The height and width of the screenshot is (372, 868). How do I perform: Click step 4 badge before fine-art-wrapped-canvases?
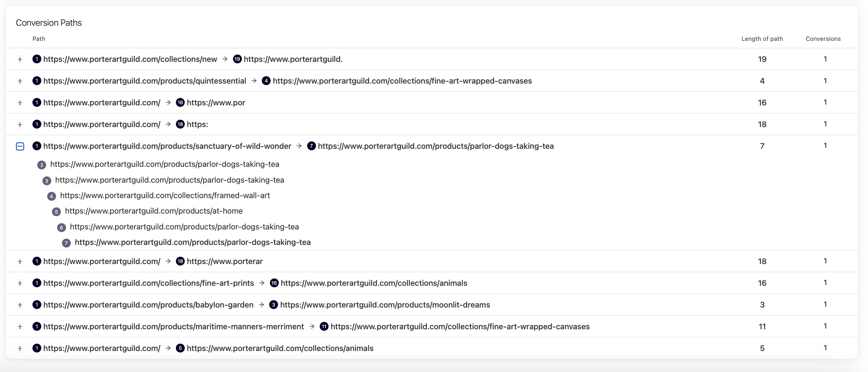click(x=266, y=81)
